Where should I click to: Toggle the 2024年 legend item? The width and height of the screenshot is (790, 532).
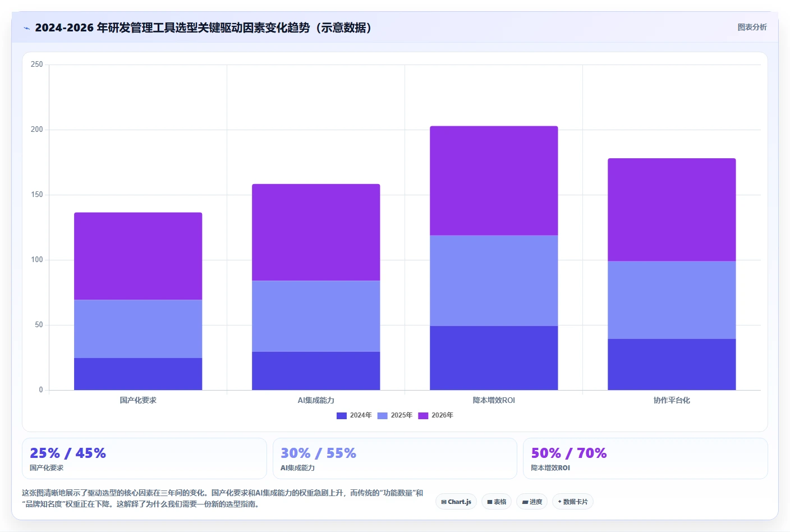tap(354, 415)
